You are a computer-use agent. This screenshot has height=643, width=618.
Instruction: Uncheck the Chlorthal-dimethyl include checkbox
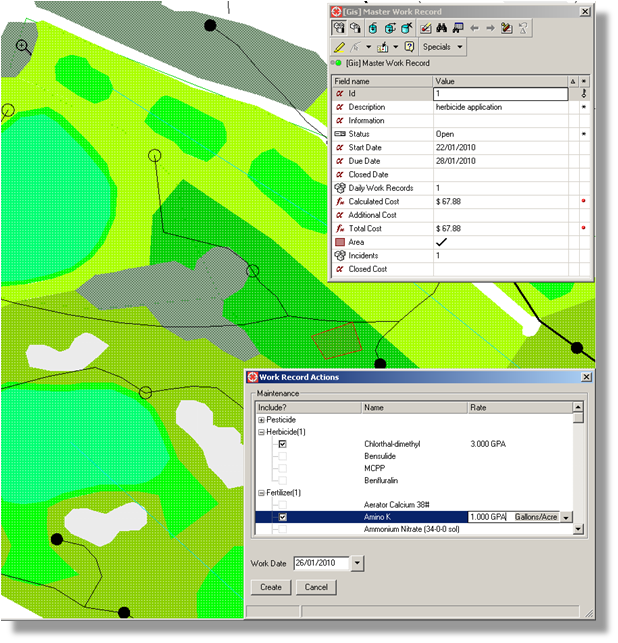tap(283, 443)
